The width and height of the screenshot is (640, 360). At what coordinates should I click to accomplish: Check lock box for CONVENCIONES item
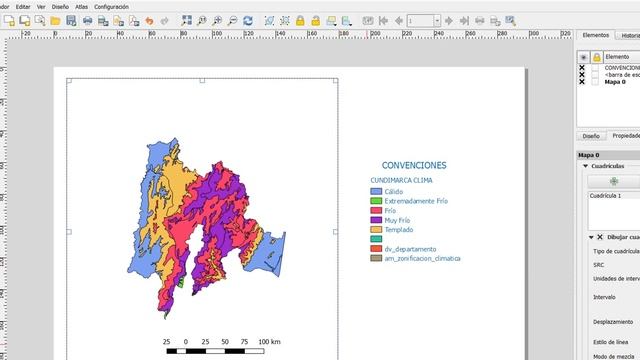tap(596, 68)
